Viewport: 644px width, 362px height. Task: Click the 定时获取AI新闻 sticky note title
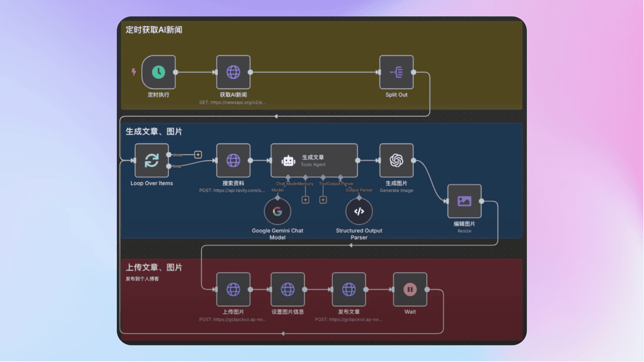[x=154, y=30]
